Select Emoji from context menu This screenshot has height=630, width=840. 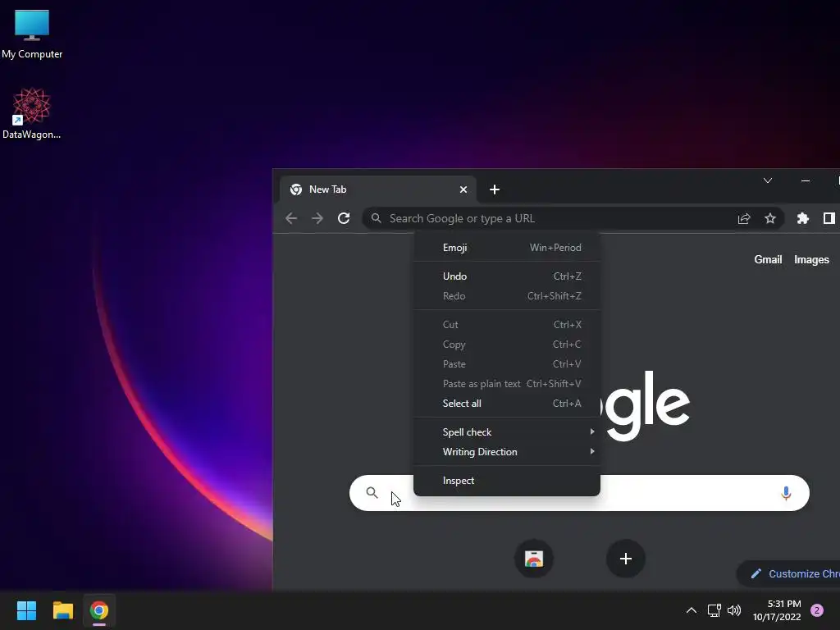click(507, 248)
